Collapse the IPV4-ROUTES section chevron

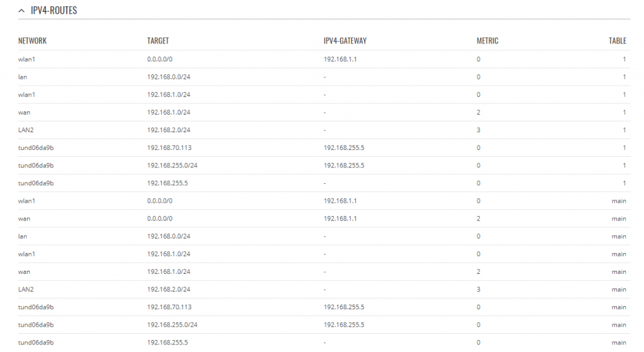click(x=21, y=11)
